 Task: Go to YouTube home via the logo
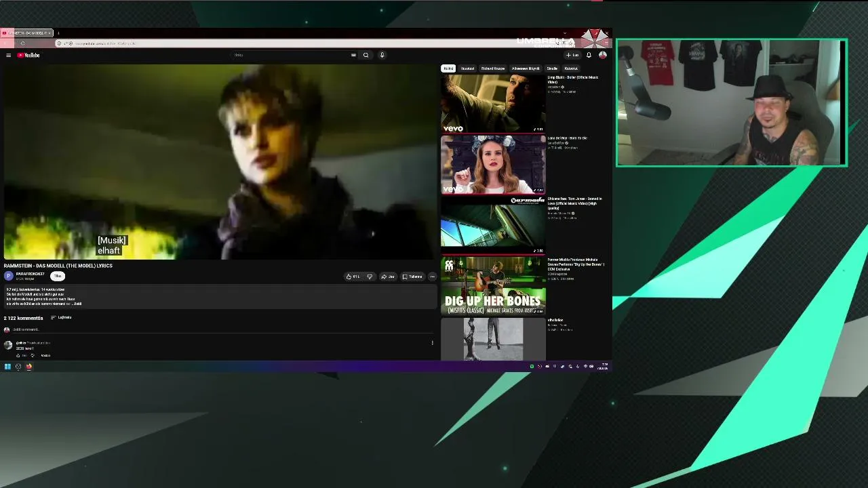(x=28, y=55)
